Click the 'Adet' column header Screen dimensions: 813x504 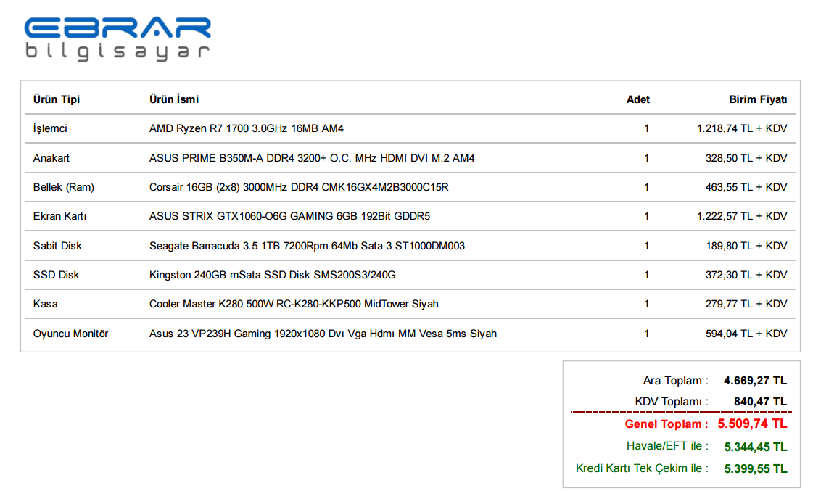coord(637,99)
